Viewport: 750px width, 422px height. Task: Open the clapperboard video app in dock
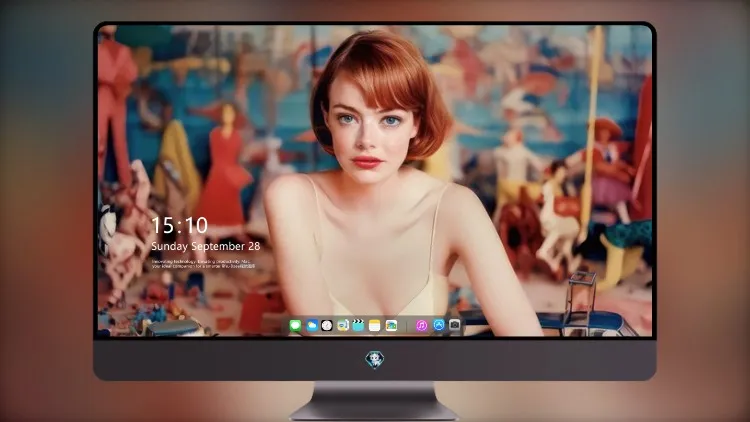pos(358,326)
